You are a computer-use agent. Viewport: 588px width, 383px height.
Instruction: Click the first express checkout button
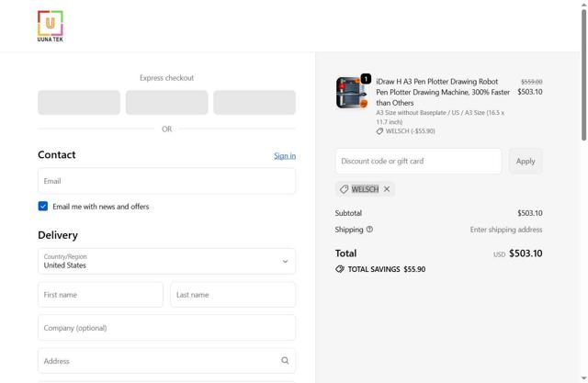[x=79, y=102]
